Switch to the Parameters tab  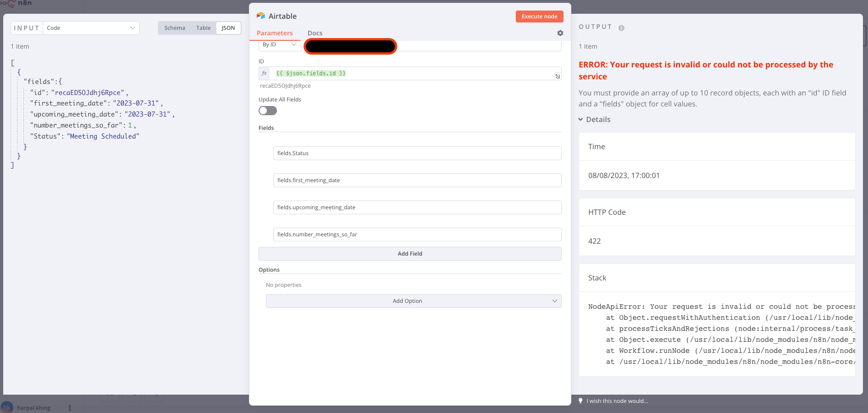(x=275, y=33)
